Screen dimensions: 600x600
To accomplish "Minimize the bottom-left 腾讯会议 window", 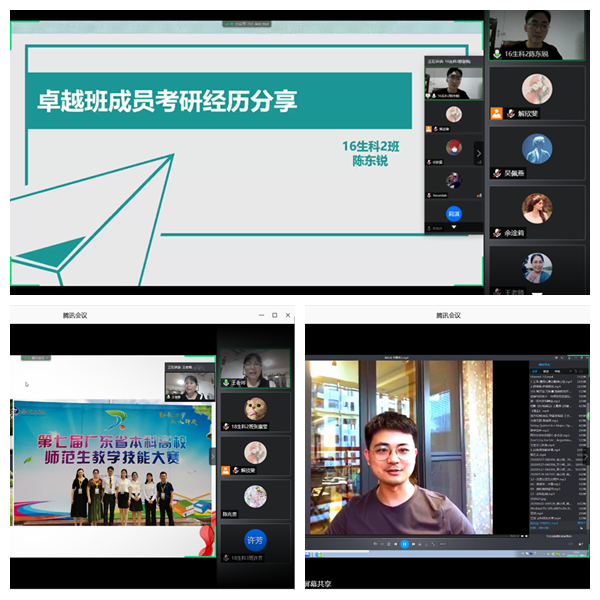I will [260, 315].
